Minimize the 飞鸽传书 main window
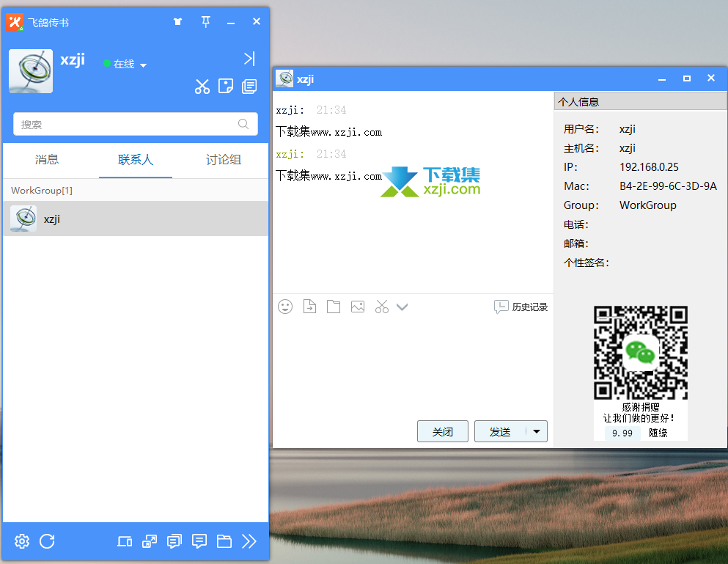This screenshot has width=728, height=564. (x=231, y=22)
